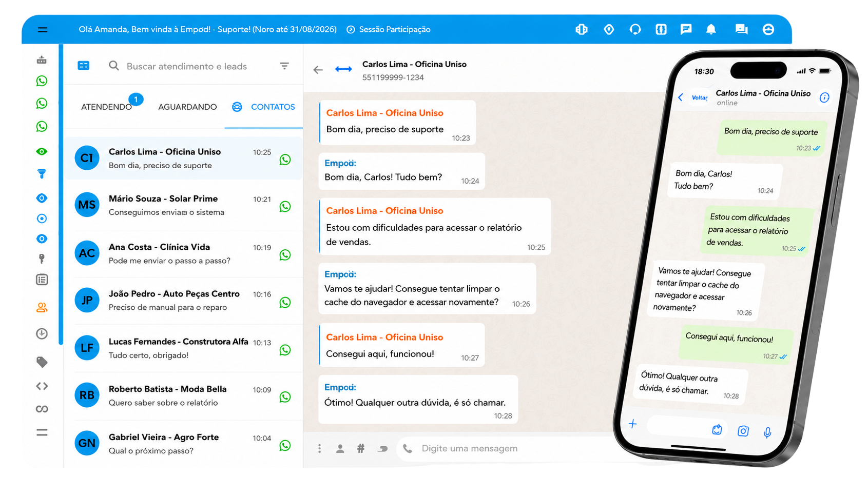Open the tag icon in sidebar
Viewport: 868px width, 477px height.
point(42,362)
